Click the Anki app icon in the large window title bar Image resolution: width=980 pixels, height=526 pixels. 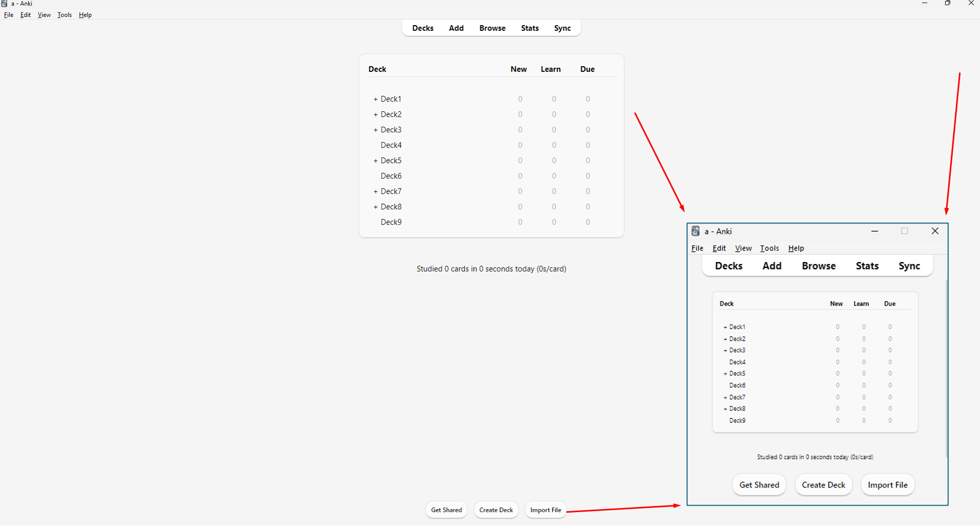tap(4, 4)
